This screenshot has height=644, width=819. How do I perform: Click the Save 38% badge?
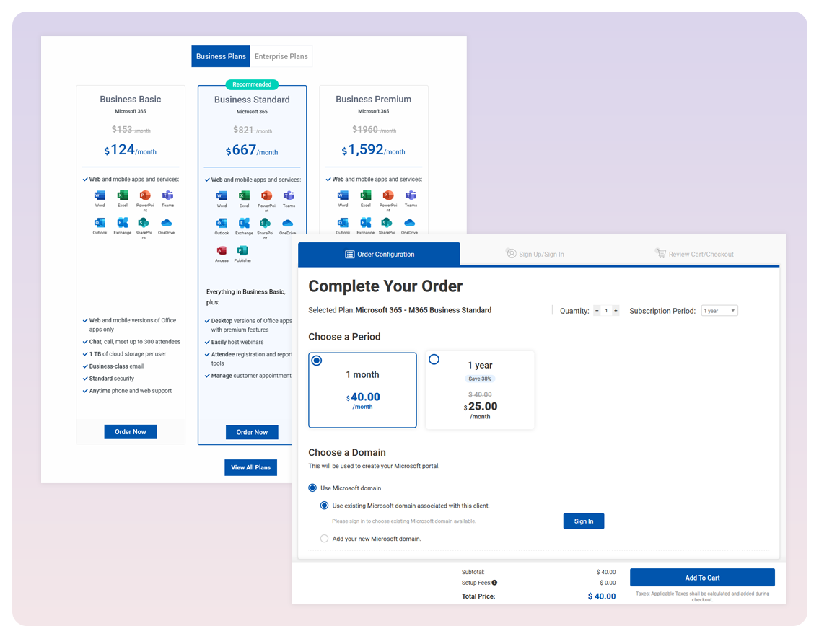point(480,379)
